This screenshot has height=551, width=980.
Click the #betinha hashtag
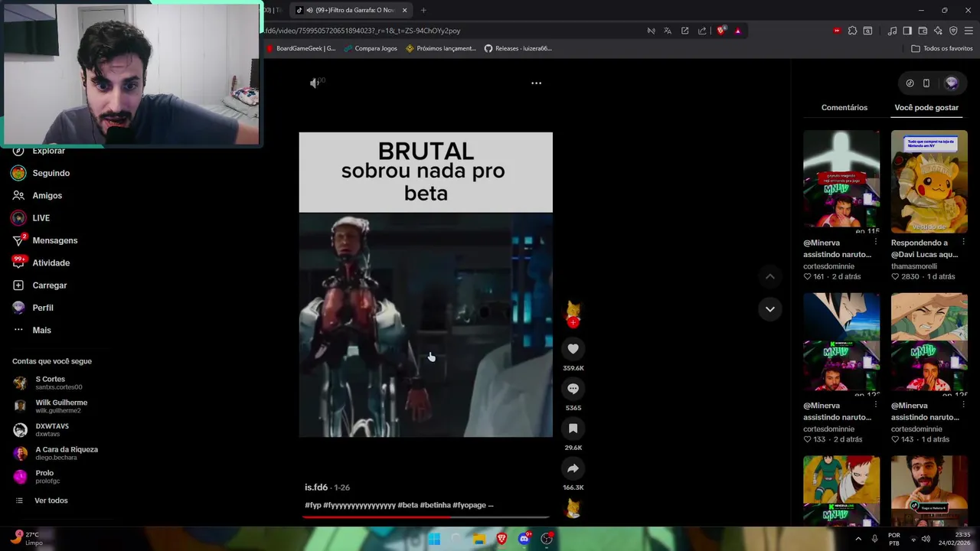tap(434, 505)
